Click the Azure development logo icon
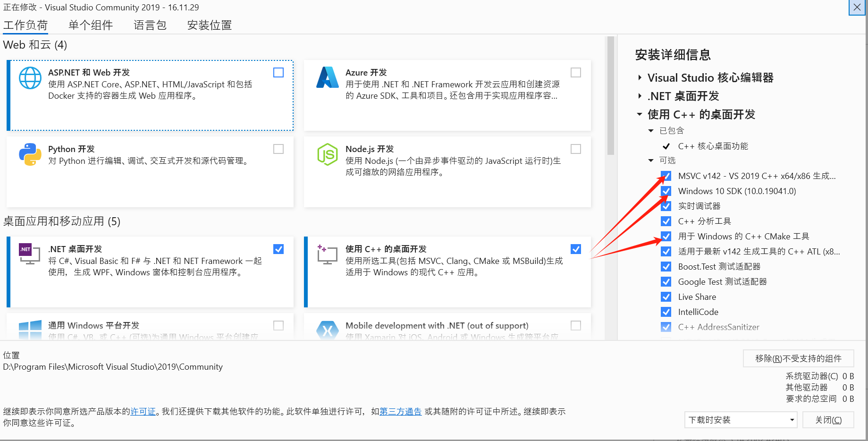This screenshot has height=441, width=868. point(328,77)
